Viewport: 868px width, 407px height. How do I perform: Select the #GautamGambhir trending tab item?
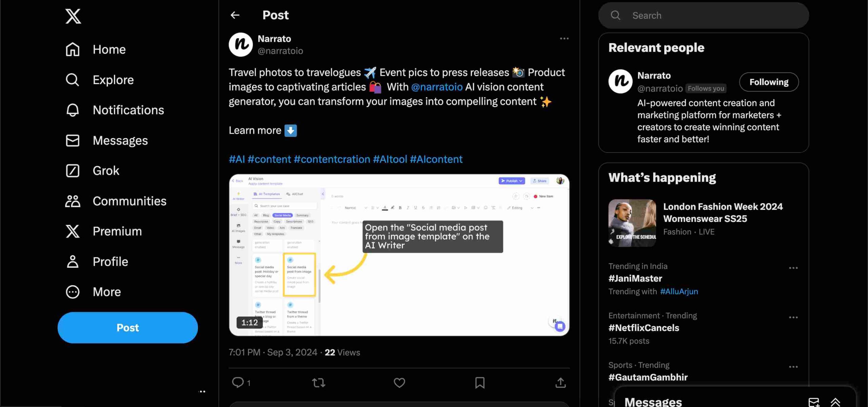(648, 376)
